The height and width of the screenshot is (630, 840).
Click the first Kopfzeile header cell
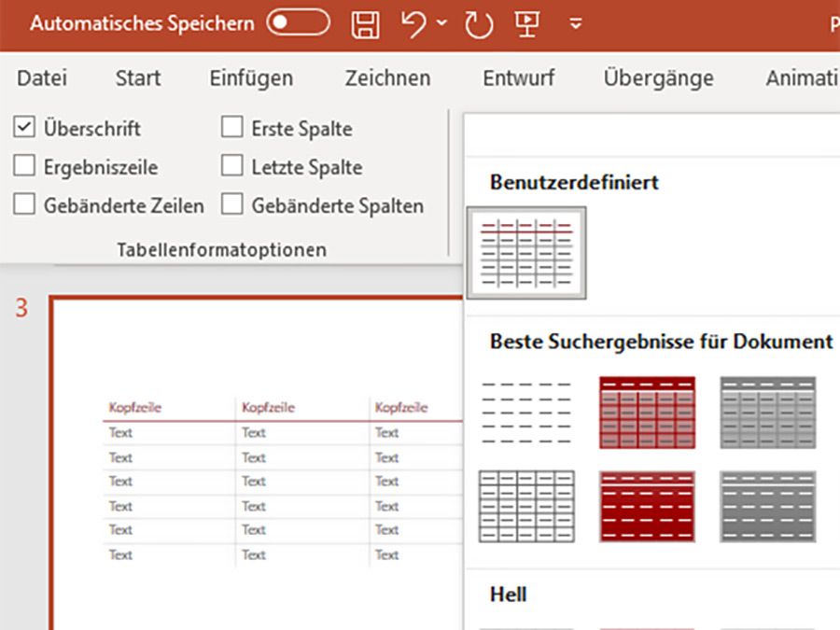tap(169, 408)
